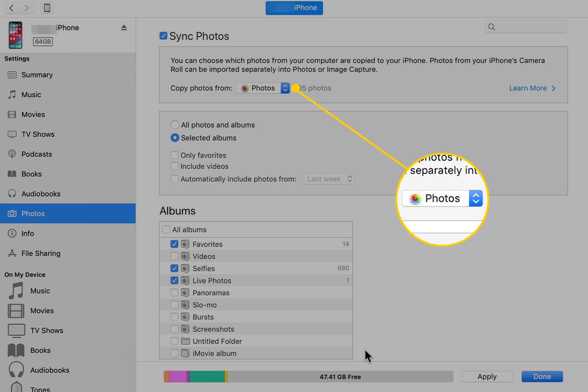Check the Slo-mo album checkbox

tap(174, 305)
